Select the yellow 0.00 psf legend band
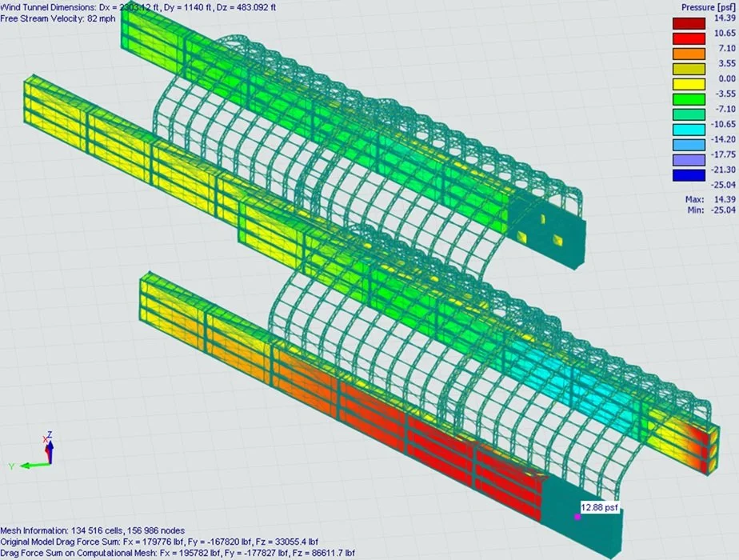The height and width of the screenshot is (560, 739). point(688,83)
